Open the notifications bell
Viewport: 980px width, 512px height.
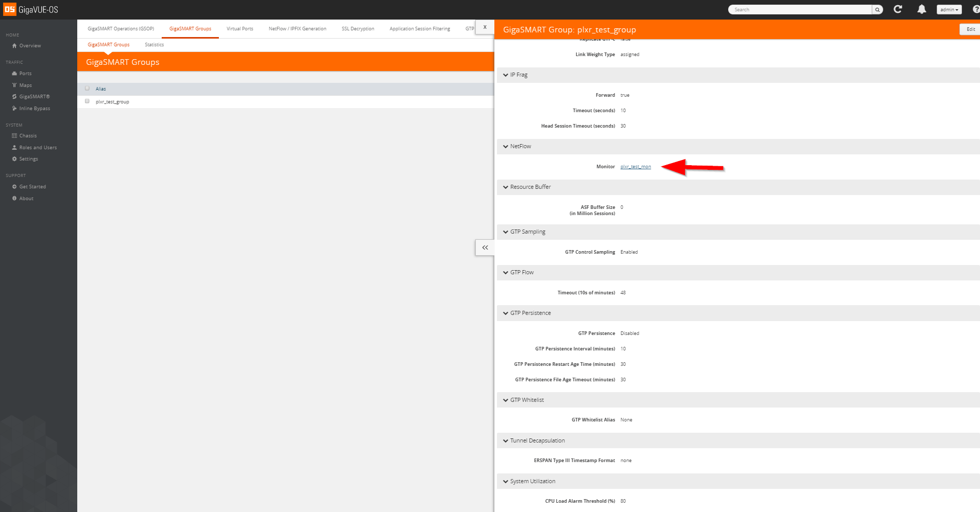tap(922, 9)
